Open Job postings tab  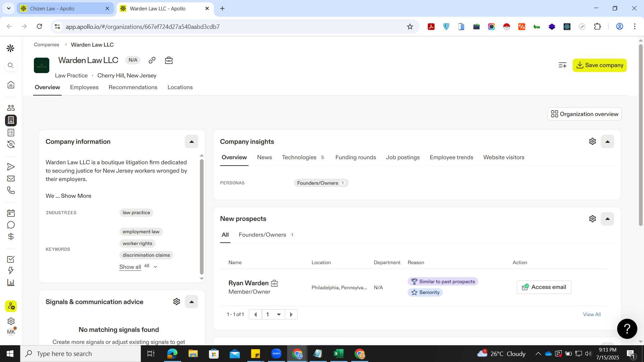[x=402, y=157]
